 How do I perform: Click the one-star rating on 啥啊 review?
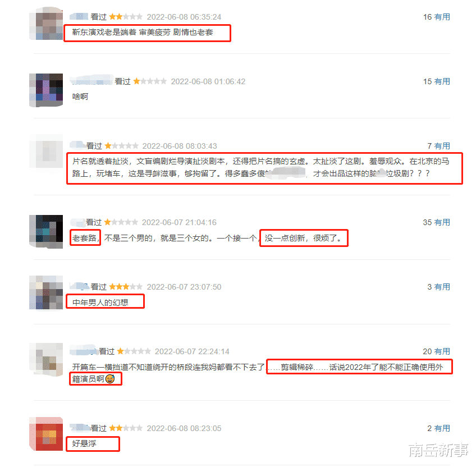150,81
